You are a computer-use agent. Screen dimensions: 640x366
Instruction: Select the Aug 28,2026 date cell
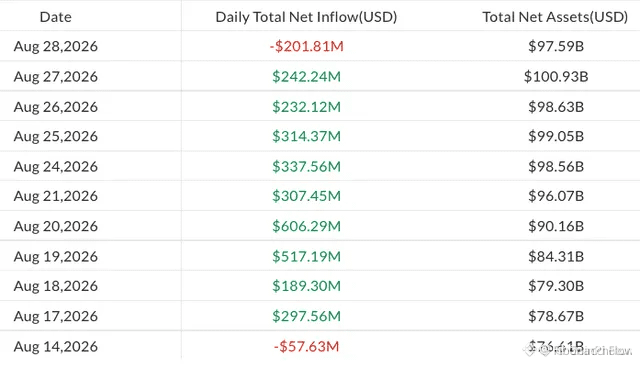pos(56,46)
